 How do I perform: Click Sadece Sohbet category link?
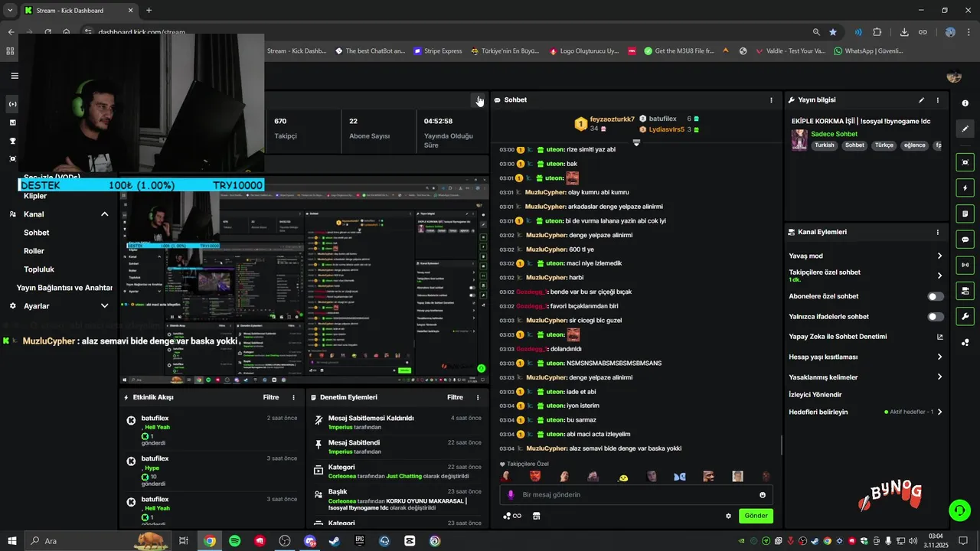(x=834, y=134)
